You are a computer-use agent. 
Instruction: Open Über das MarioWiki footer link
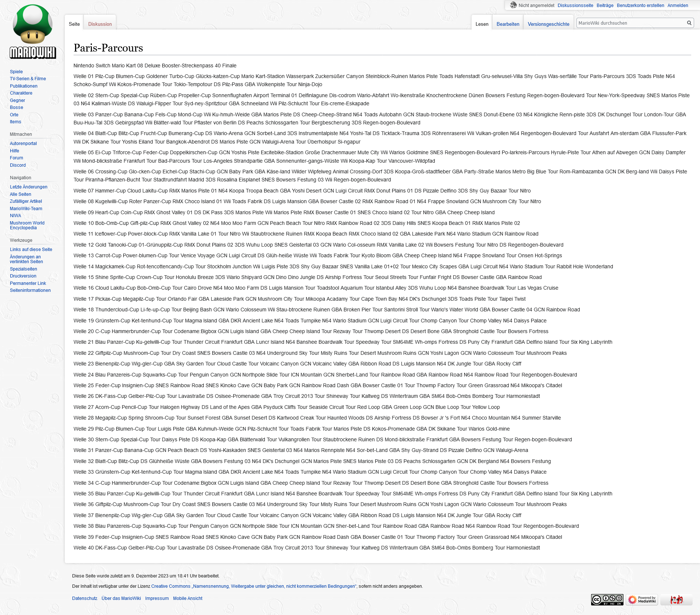pyautogui.click(x=121, y=598)
